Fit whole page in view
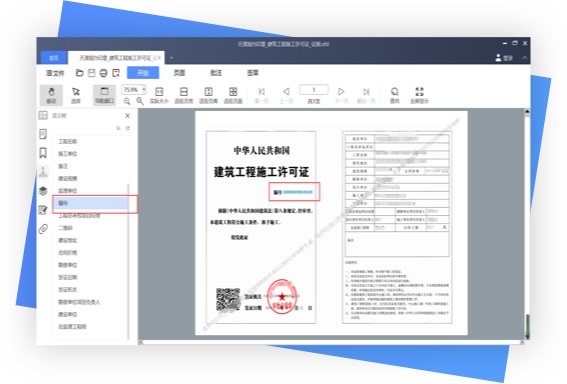 (x=233, y=95)
